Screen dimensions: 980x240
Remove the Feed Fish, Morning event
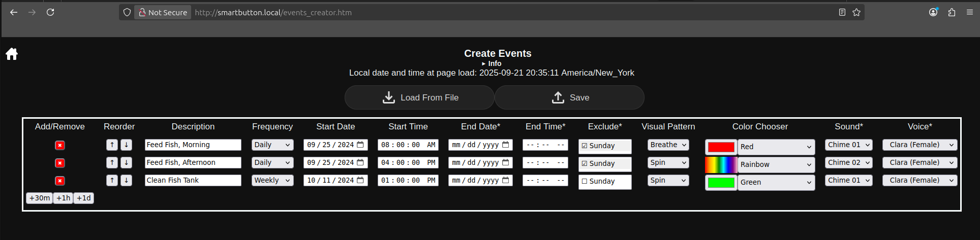pos(60,145)
